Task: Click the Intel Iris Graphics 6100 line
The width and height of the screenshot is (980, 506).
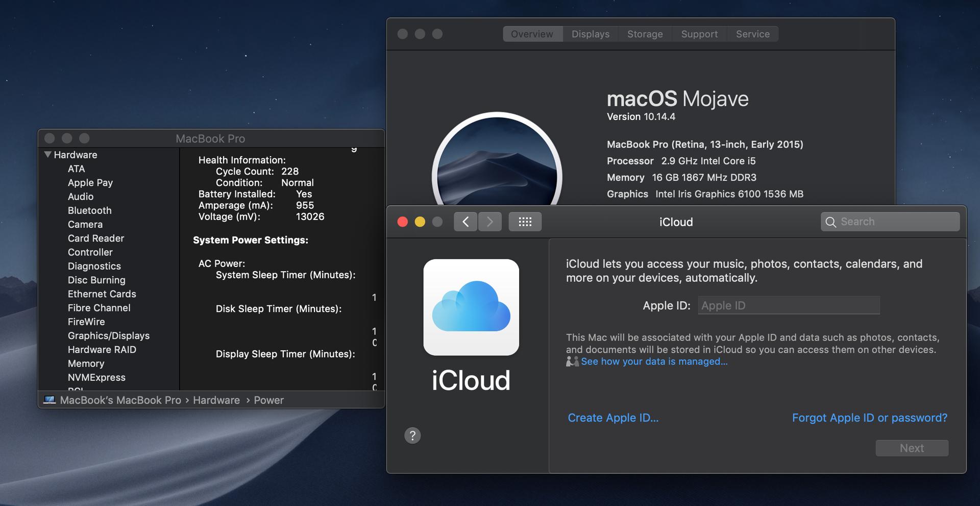Action: coord(705,194)
